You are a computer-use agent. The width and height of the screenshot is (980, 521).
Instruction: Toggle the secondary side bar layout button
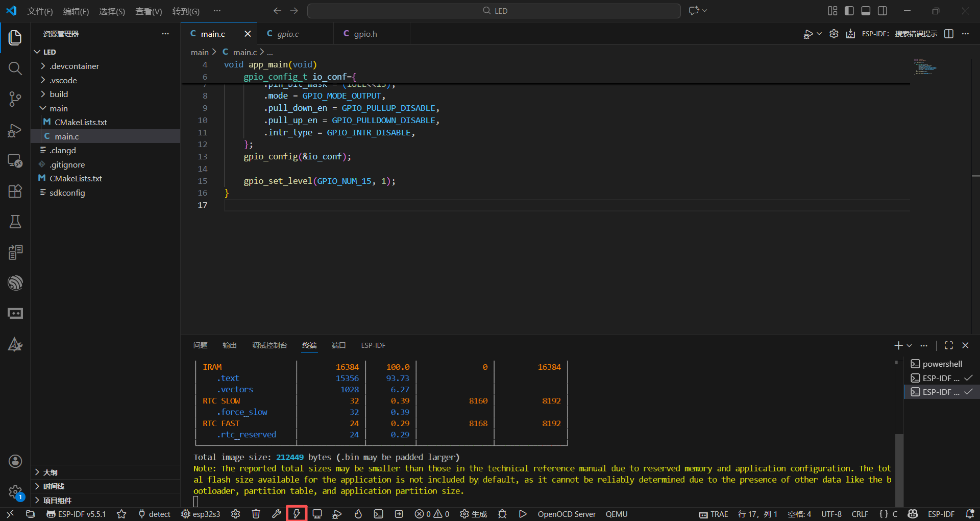(883, 11)
